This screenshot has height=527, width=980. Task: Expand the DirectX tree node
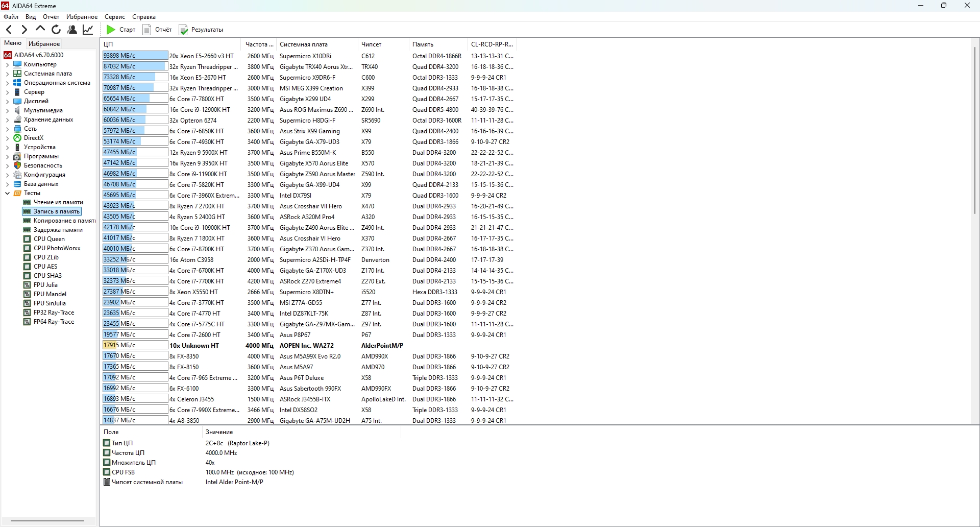point(7,138)
